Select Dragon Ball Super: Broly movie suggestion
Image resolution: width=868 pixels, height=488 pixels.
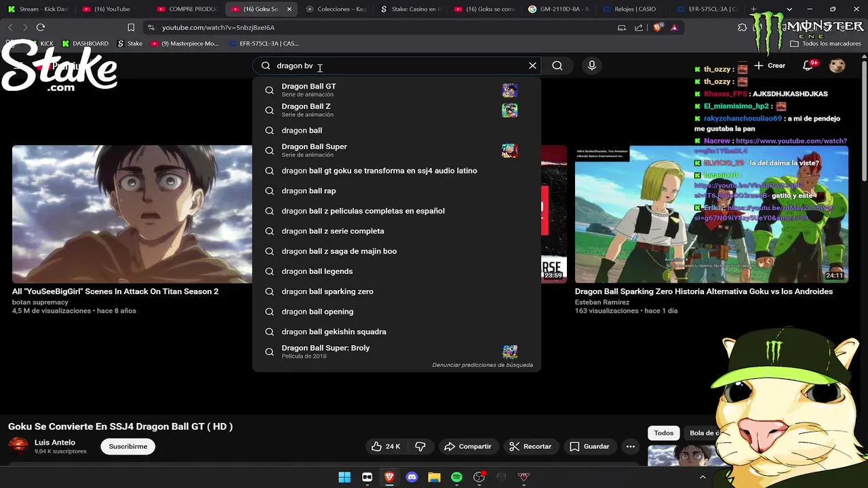pyautogui.click(x=397, y=352)
